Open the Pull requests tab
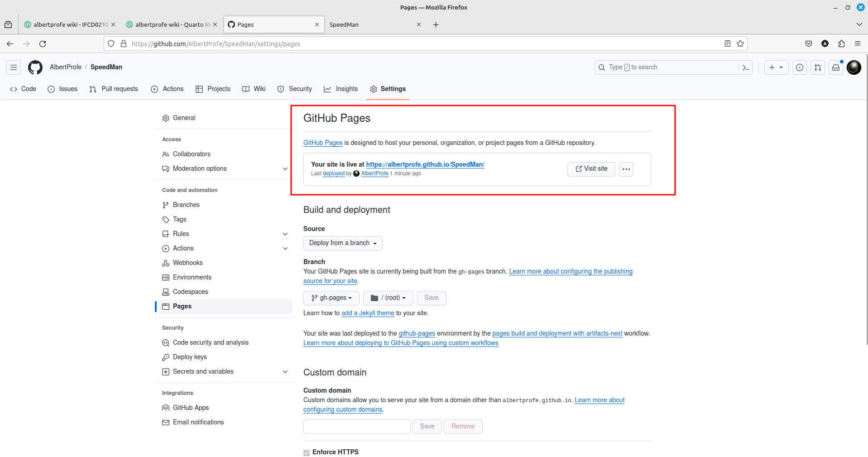868x457 pixels. click(114, 89)
